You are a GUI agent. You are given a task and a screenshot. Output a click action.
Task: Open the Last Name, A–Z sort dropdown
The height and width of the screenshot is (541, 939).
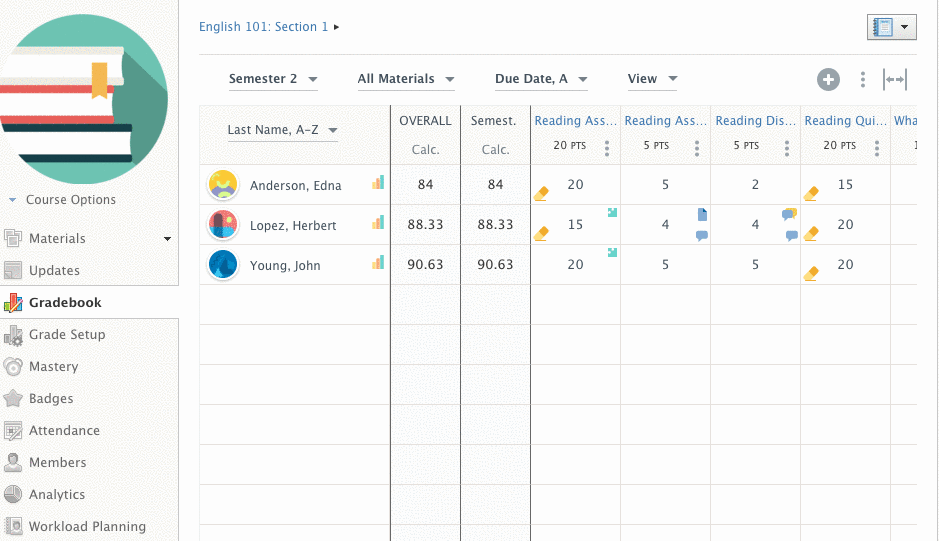[x=282, y=130]
